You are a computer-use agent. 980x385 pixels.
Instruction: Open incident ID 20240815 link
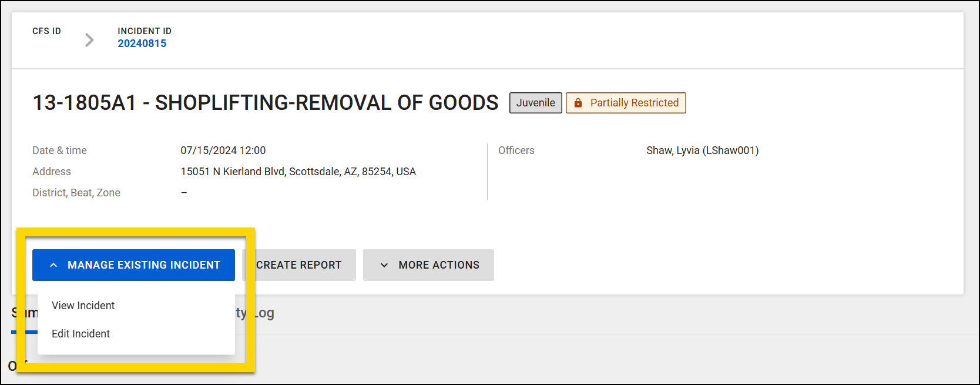tap(142, 43)
